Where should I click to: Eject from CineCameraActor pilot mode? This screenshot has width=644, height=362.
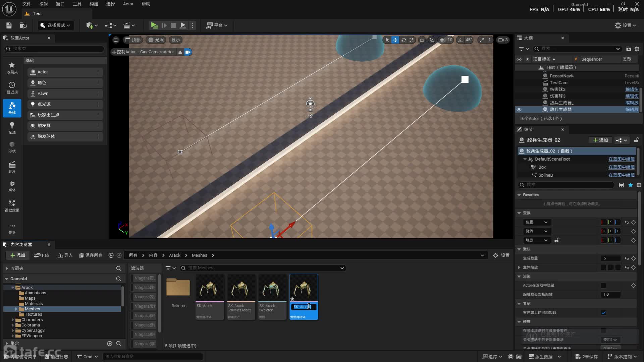click(x=180, y=52)
